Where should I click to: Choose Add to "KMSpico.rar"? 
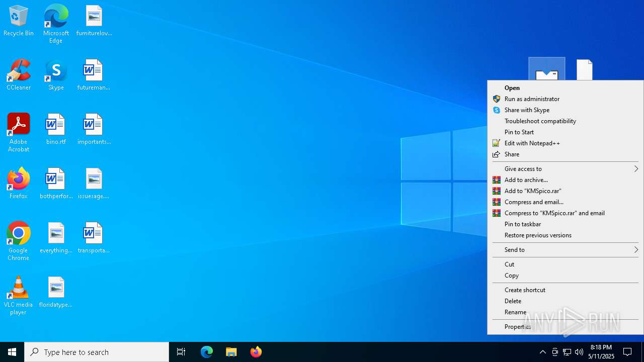click(566, 191)
